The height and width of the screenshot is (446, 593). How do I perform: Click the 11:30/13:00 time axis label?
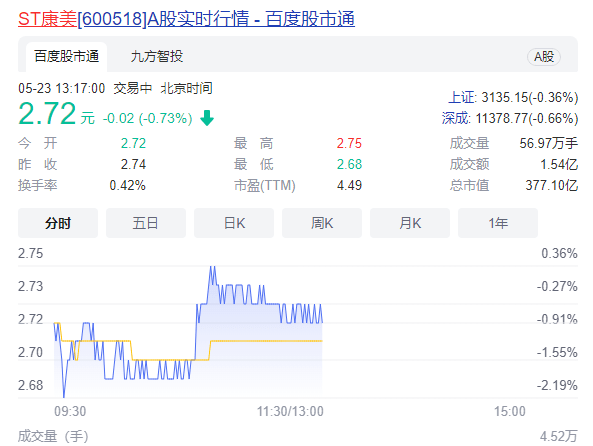point(290,411)
